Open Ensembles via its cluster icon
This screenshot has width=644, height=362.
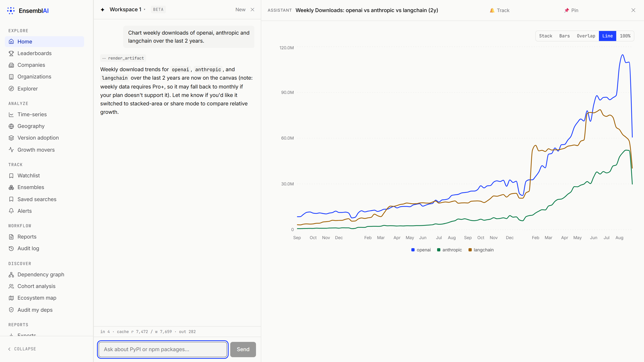click(11, 187)
